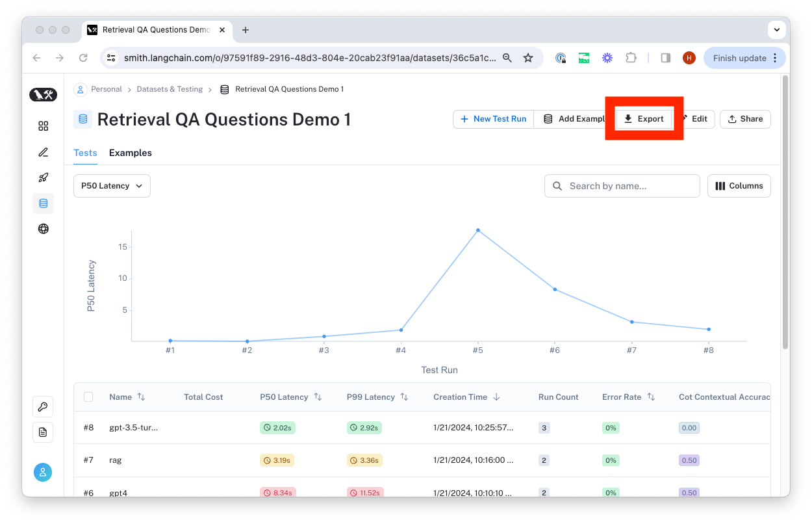Click the Export button
Screen dimensions: 812x524
pos(644,119)
